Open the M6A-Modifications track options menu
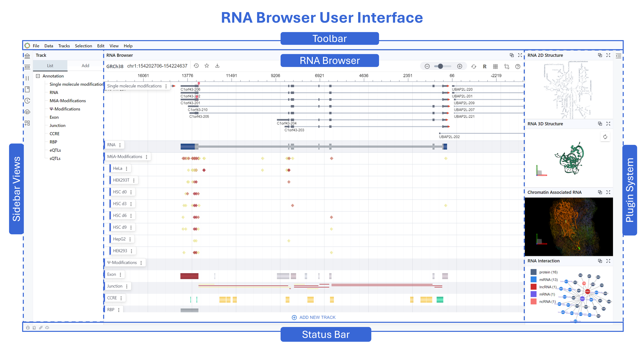The height and width of the screenshot is (354, 644). (x=147, y=157)
